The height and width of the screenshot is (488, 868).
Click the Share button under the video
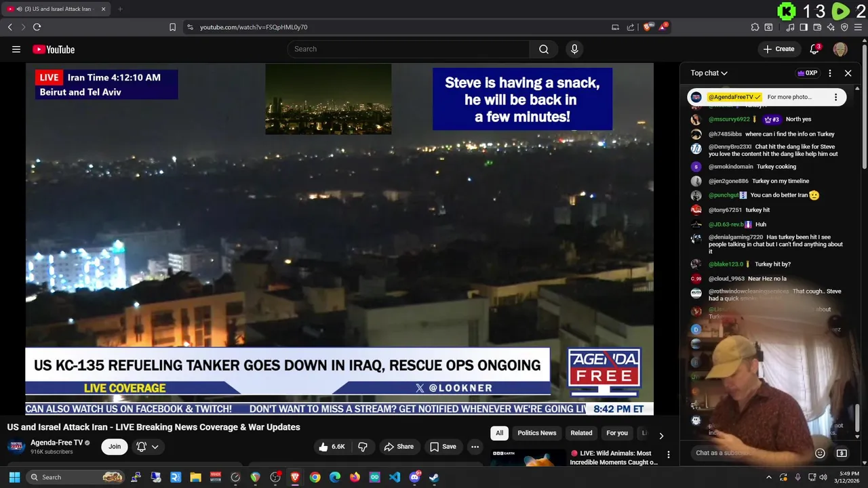pos(399,447)
